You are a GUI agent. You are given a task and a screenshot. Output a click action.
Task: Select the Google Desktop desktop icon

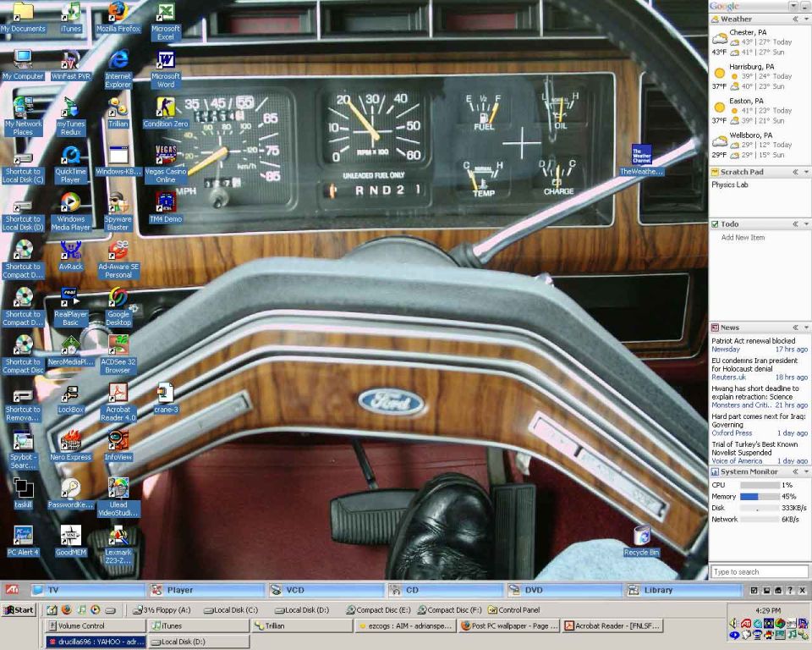coord(118,307)
